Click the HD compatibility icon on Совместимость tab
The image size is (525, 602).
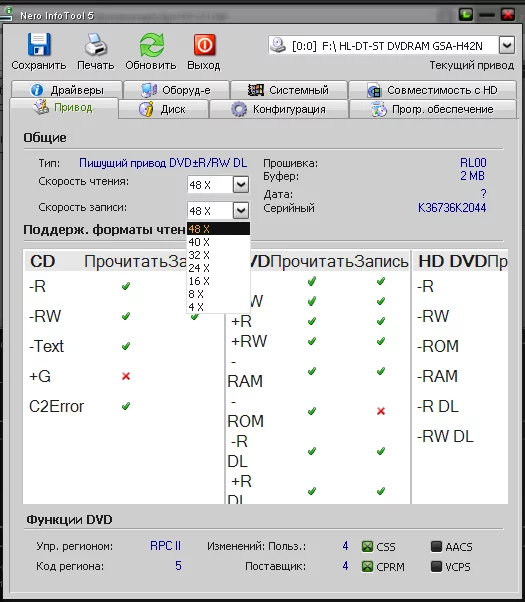pos(374,91)
